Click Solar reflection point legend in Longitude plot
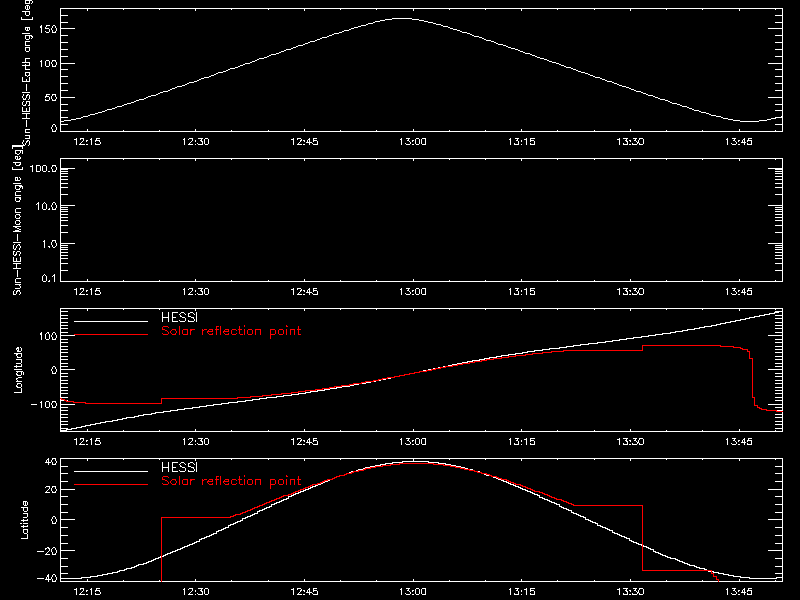The height and width of the screenshot is (600, 800). 231,331
